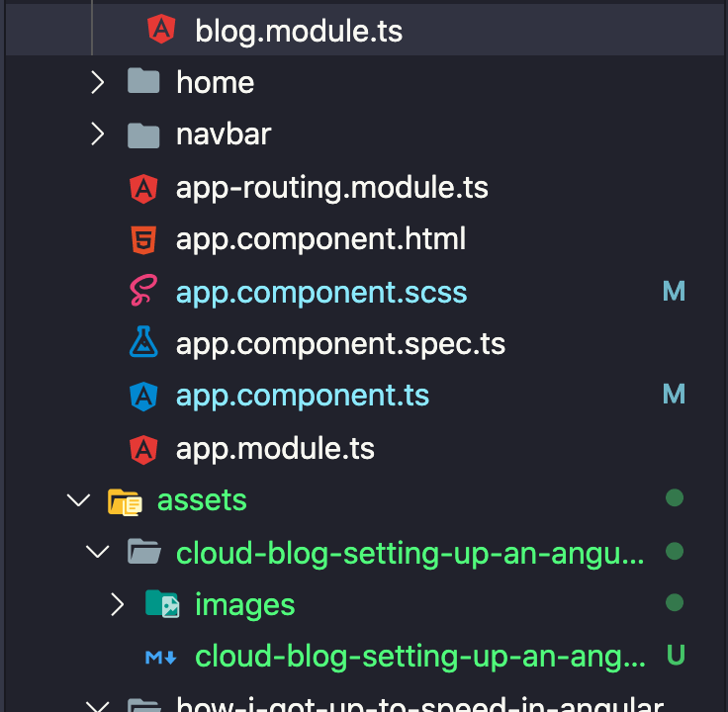Open app.module.ts
The height and width of the screenshot is (712, 728).
click(x=275, y=449)
